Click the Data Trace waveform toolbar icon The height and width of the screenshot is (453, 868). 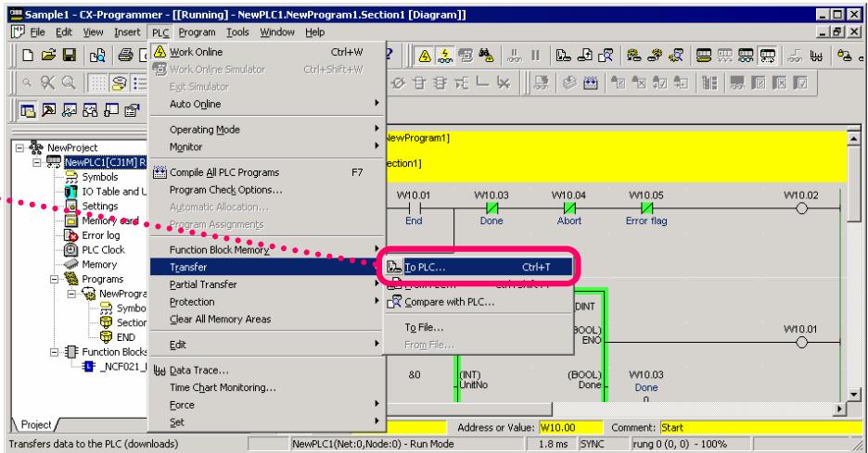[x=816, y=56]
